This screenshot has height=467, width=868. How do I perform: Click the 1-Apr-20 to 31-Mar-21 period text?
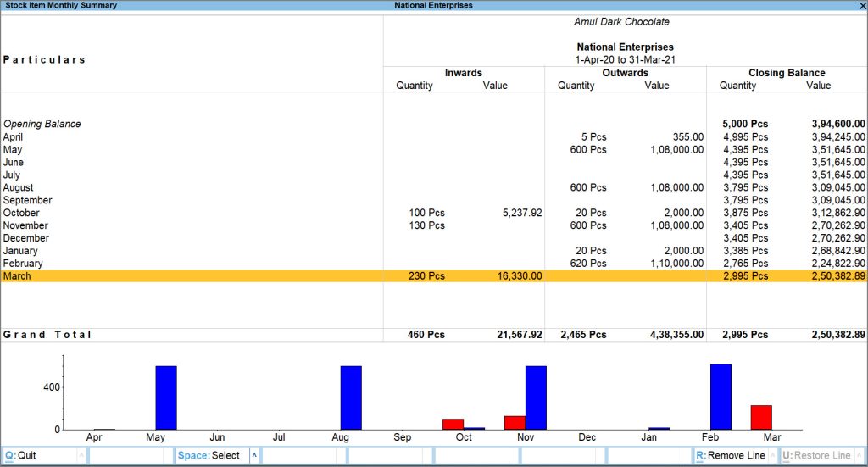pyautogui.click(x=625, y=60)
